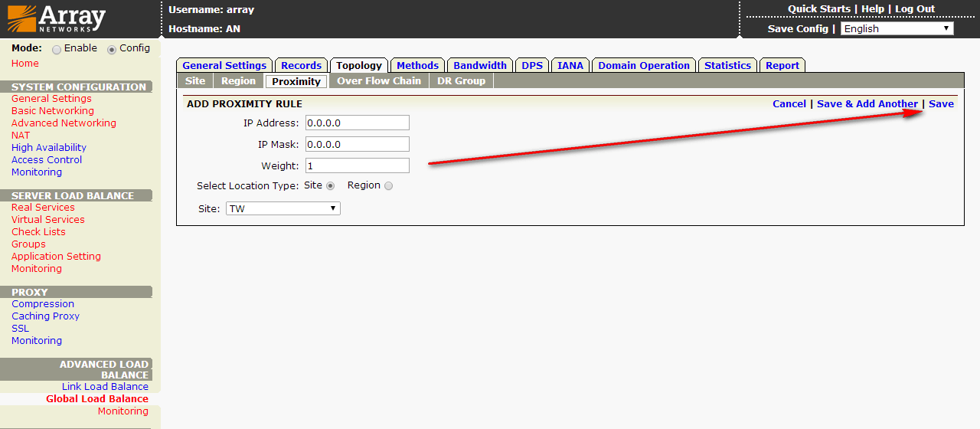Open Monitoring under Server Load Balance
This screenshot has height=429, width=980.
pos(37,268)
